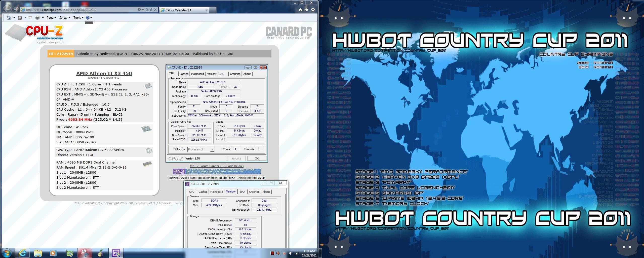Image resolution: width=644 pixels, height=258 pixels.
Task: Click the clock showing 1:37 AM
Action: coord(309,251)
